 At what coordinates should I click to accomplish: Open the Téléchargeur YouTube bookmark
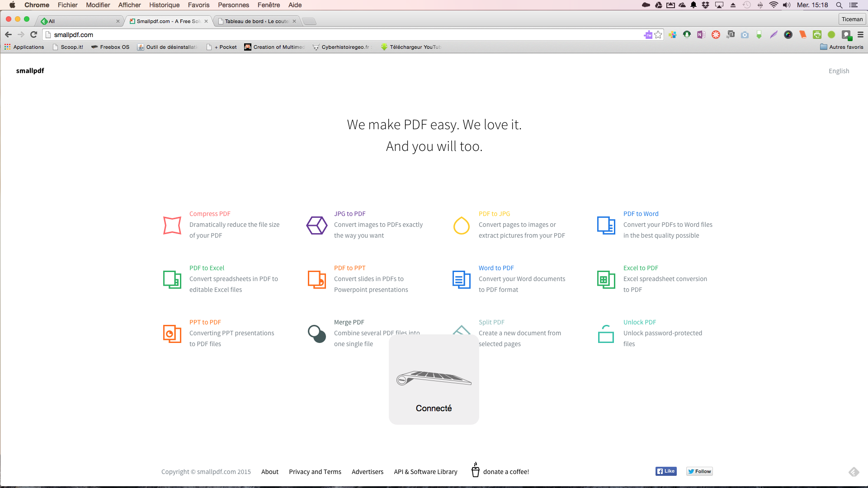point(411,47)
